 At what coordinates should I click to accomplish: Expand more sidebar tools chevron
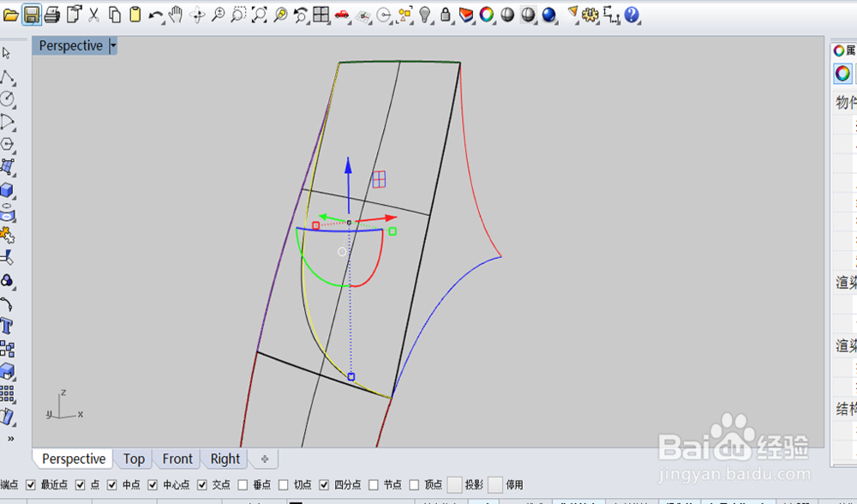point(10,438)
